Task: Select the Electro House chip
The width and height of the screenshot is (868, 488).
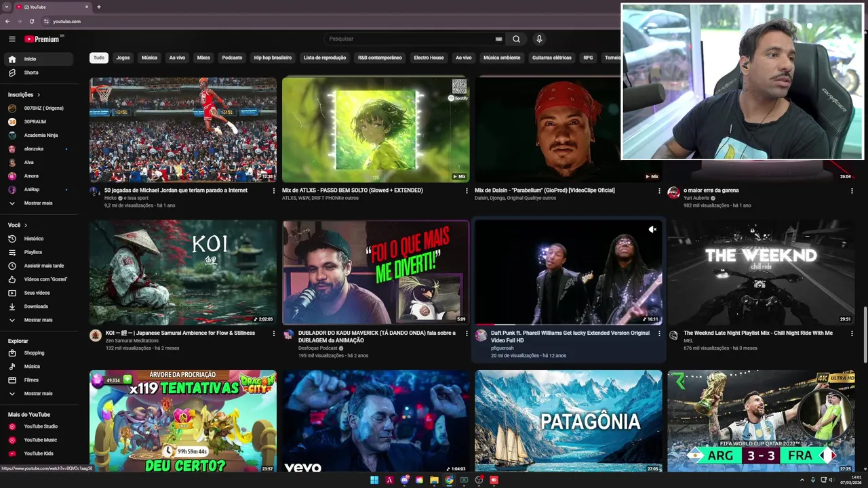Action: click(429, 58)
